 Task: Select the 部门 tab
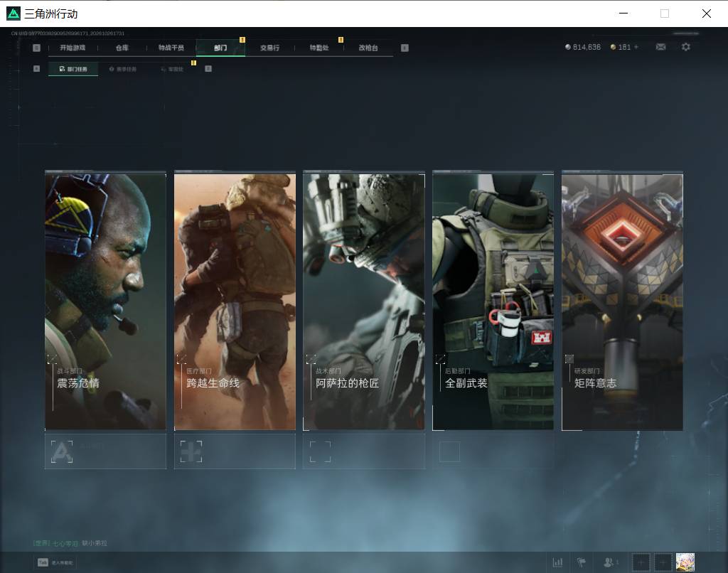coord(220,48)
